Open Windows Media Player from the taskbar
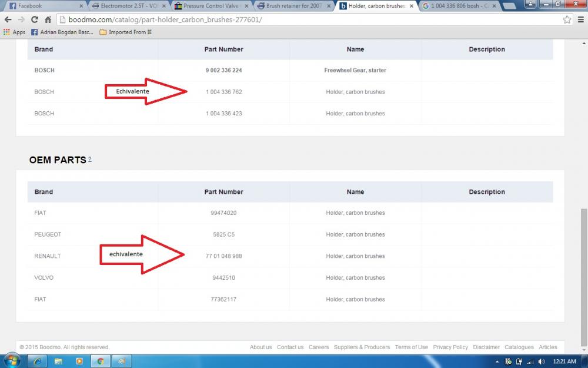588x368 pixels. tap(79, 362)
